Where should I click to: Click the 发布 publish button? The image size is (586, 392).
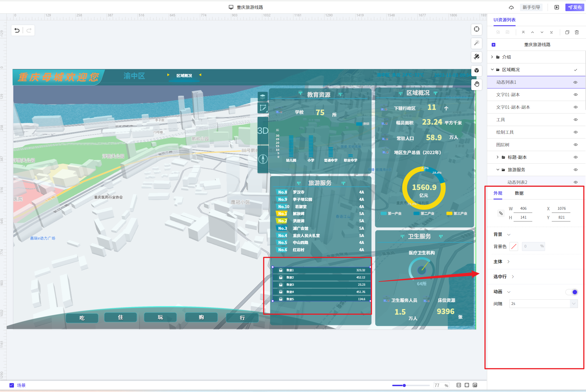coord(575,8)
